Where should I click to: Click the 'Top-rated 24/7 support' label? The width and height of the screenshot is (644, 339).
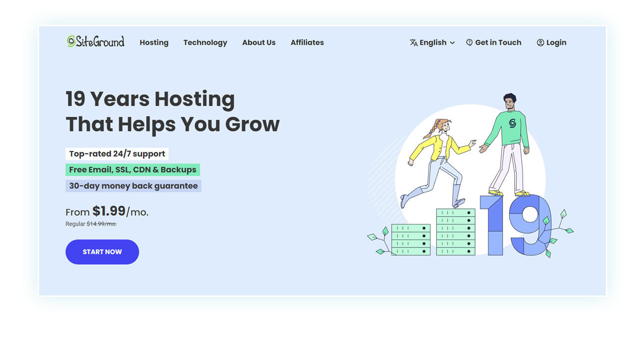117,154
